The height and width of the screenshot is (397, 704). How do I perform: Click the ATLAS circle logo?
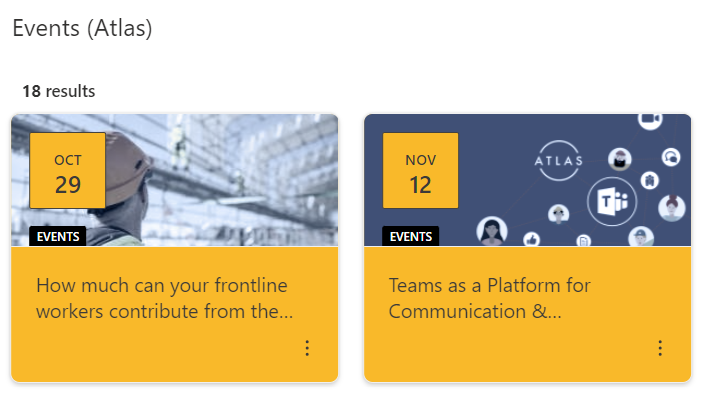[559, 161]
